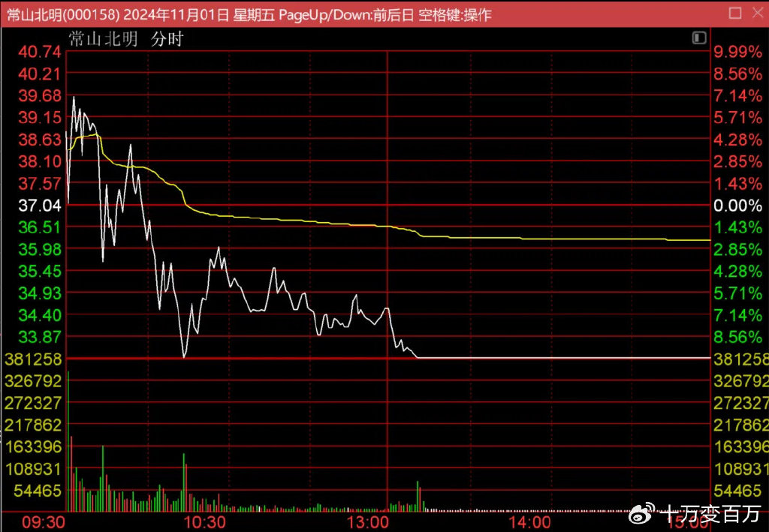Toggle the side panel layout icon
The height and width of the screenshot is (532, 769).
click(x=700, y=38)
